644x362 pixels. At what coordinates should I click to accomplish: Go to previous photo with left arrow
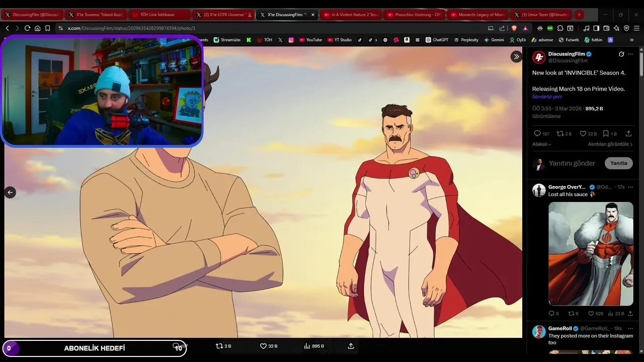(10, 192)
